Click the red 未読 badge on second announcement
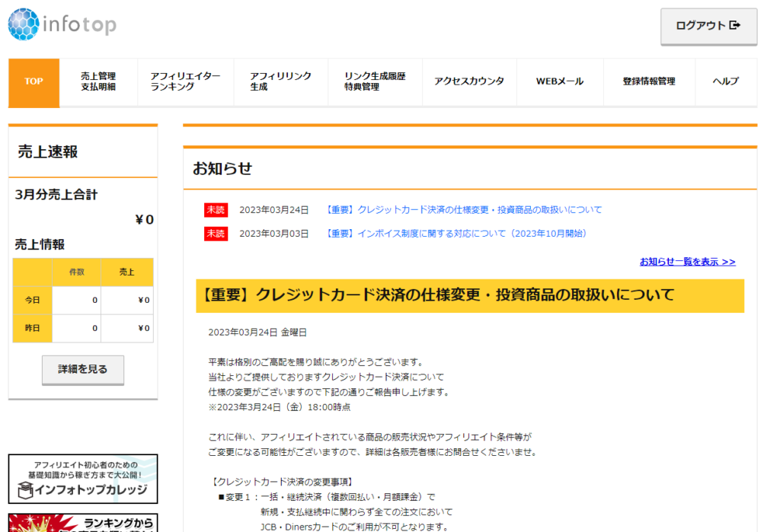The image size is (780, 532). click(x=216, y=234)
